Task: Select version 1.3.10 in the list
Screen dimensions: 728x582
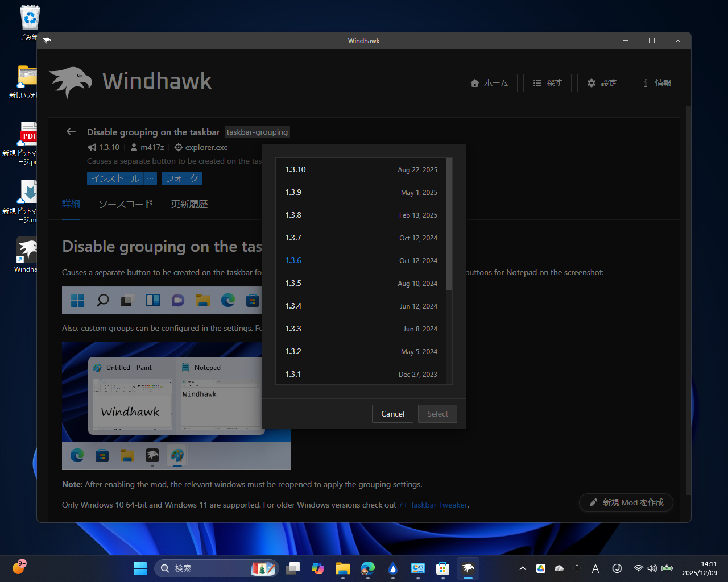Action: [361, 169]
